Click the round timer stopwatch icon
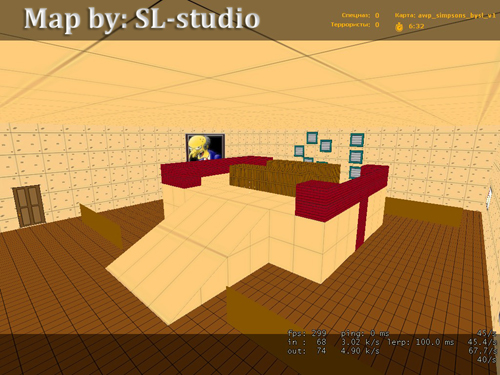The width and height of the screenshot is (500, 375). 399,27
